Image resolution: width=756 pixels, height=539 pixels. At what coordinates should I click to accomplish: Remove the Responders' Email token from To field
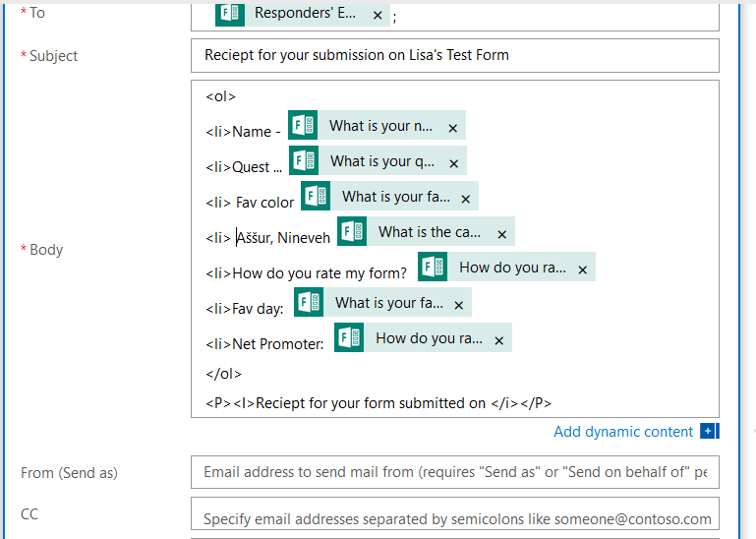[x=378, y=16]
